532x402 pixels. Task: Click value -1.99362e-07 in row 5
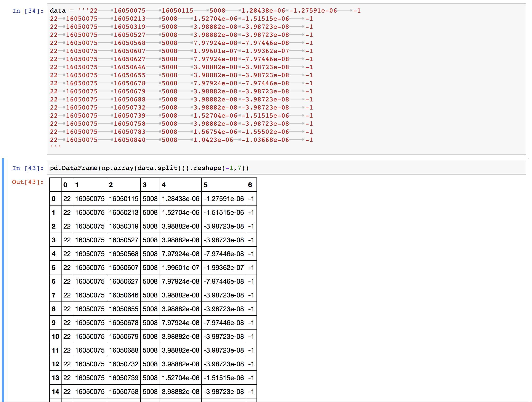(223, 267)
